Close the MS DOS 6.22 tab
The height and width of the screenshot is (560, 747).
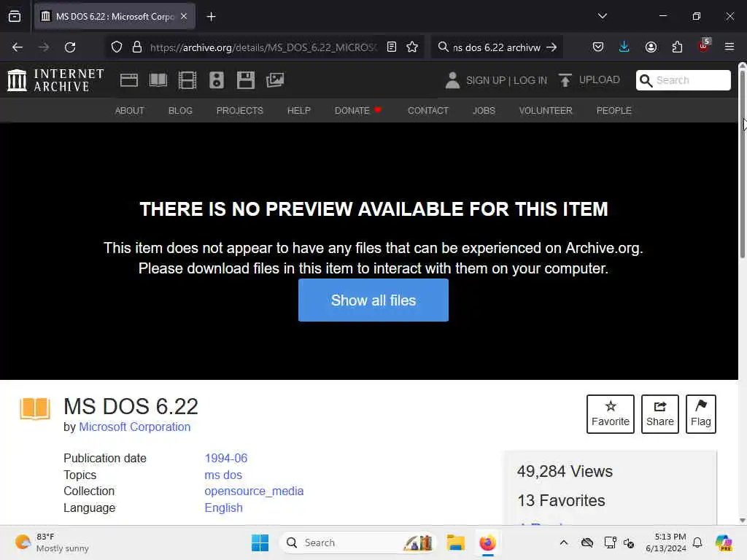pyautogui.click(x=184, y=16)
